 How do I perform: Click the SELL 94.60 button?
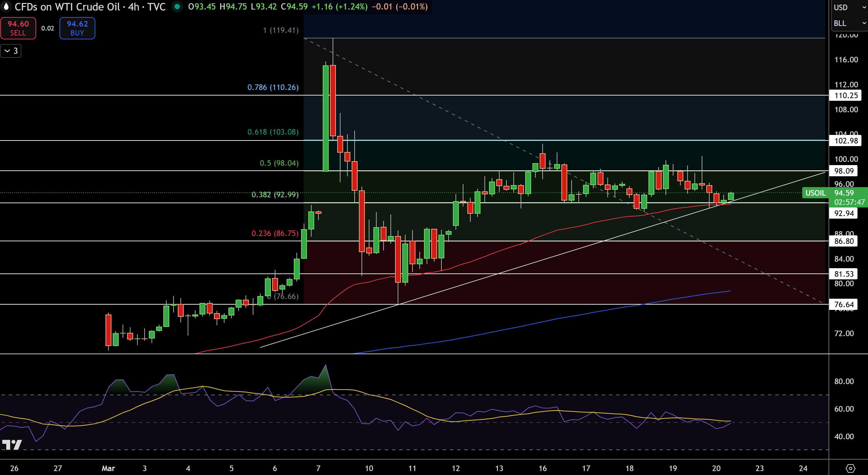(x=18, y=28)
